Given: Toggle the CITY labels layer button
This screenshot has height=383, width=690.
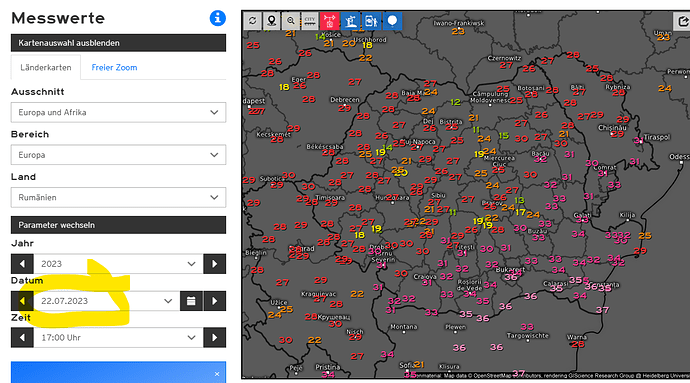Looking at the screenshot, I should 310,21.
